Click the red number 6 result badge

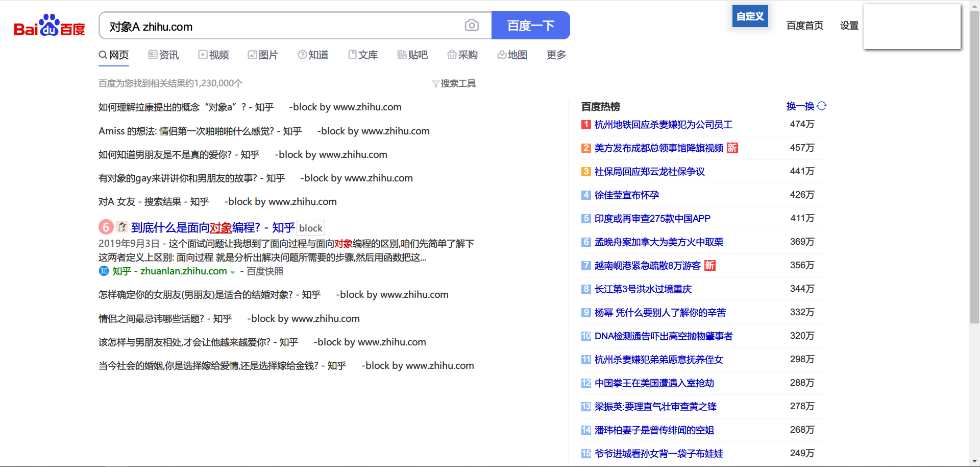point(106,227)
